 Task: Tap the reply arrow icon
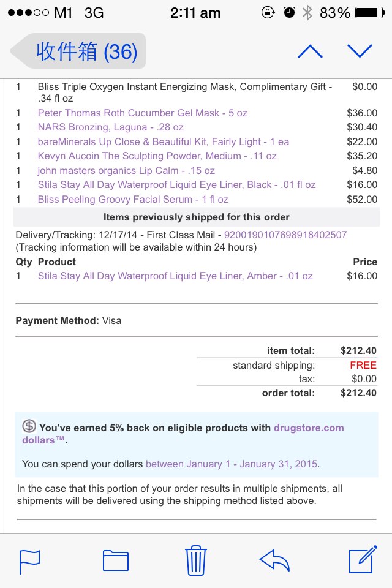[274, 560]
